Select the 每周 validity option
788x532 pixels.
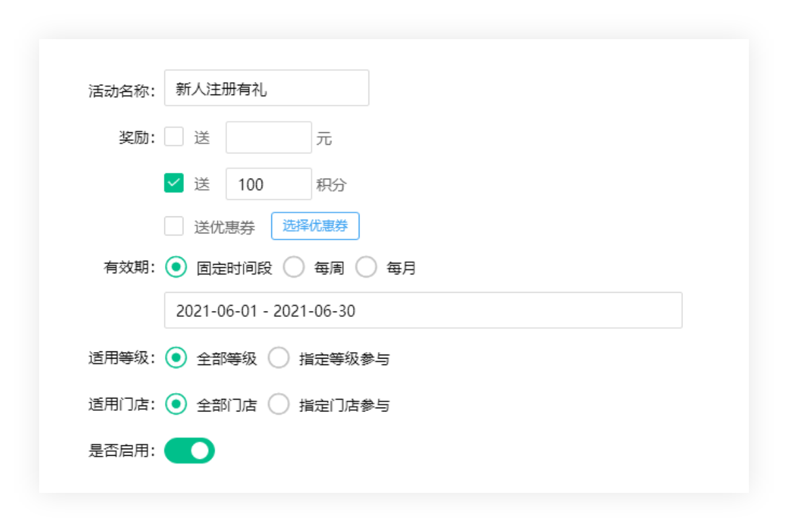pyautogui.click(x=294, y=267)
